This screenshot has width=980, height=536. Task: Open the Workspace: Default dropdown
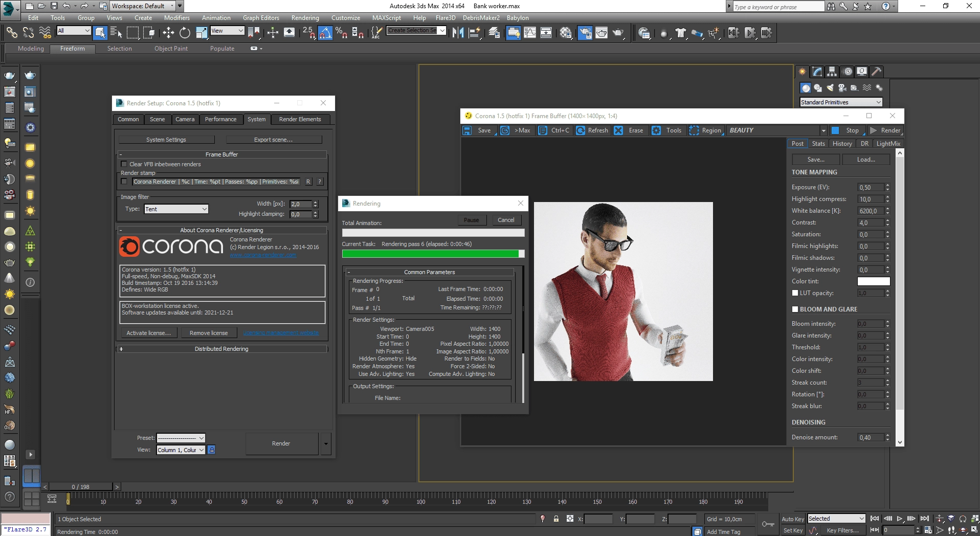tap(143, 6)
